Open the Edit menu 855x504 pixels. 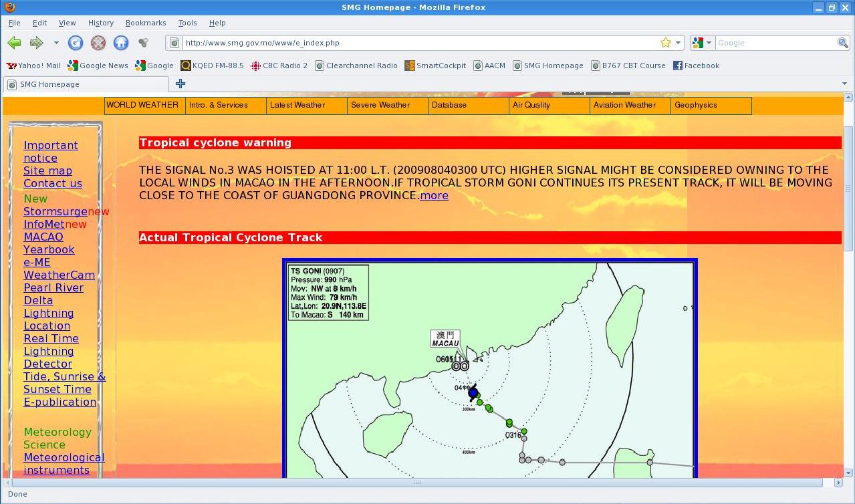[x=39, y=23]
